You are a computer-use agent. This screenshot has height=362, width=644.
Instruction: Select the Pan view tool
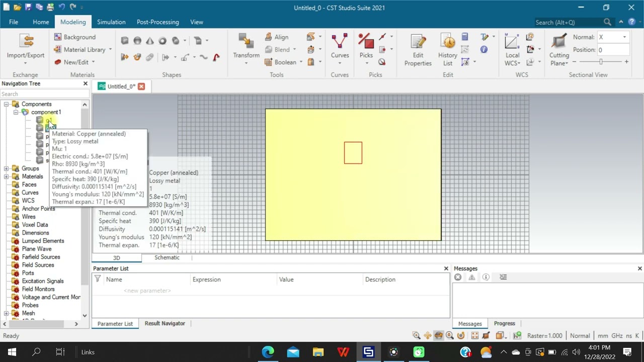pos(428,335)
